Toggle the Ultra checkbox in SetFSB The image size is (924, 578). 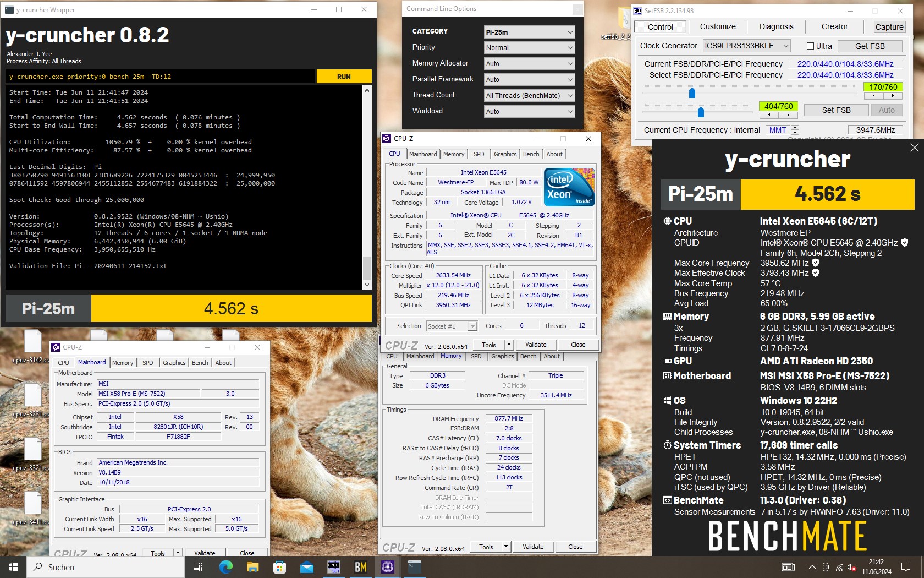[x=810, y=46]
